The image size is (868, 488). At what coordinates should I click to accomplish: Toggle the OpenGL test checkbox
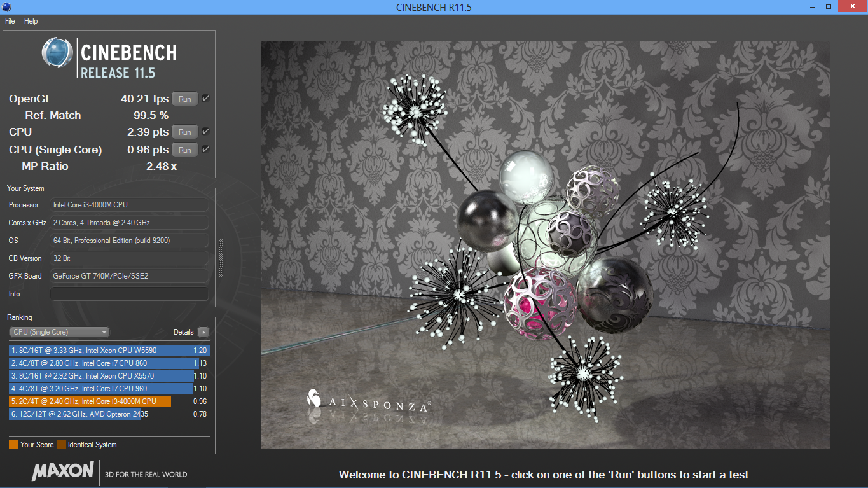205,99
